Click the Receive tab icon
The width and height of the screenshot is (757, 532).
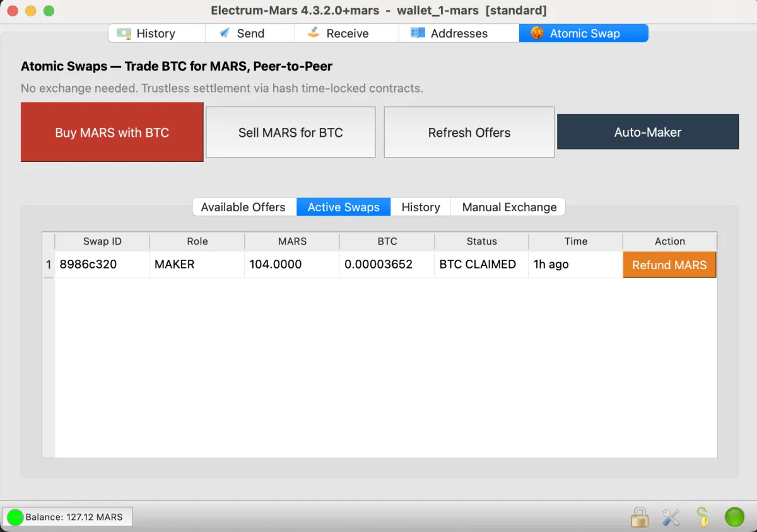pos(314,33)
